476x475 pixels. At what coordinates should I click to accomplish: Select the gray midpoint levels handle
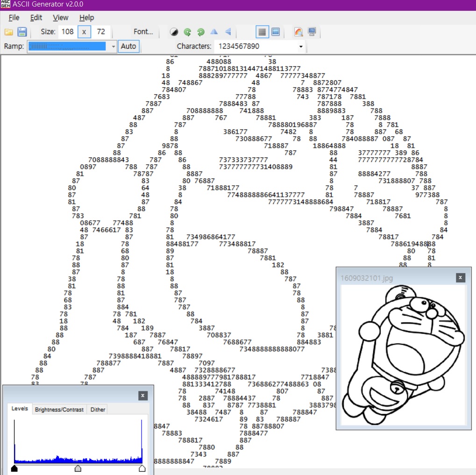click(x=78, y=468)
